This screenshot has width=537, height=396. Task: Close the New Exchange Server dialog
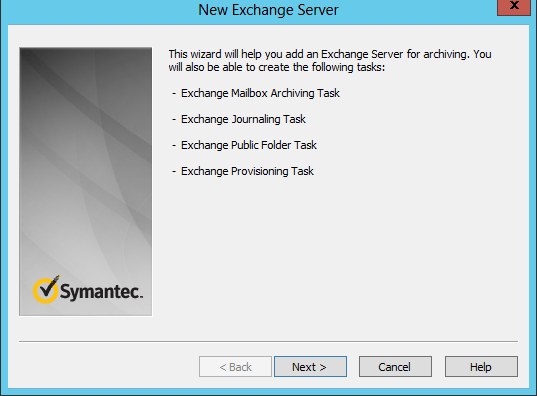click(x=514, y=7)
